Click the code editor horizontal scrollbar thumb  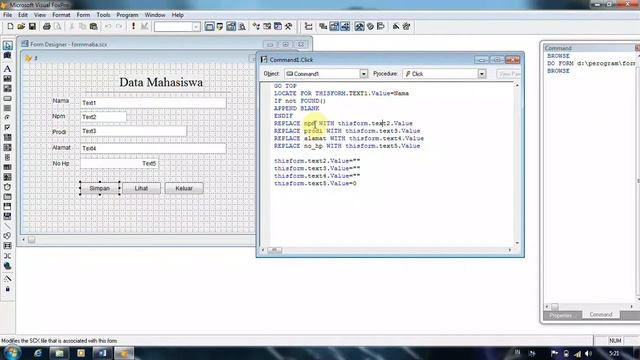(x=274, y=250)
